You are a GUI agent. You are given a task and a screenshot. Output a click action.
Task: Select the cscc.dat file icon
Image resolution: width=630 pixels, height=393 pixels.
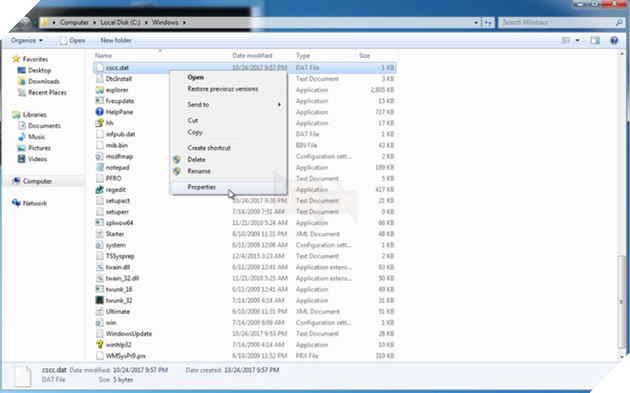tap(99, 68)
